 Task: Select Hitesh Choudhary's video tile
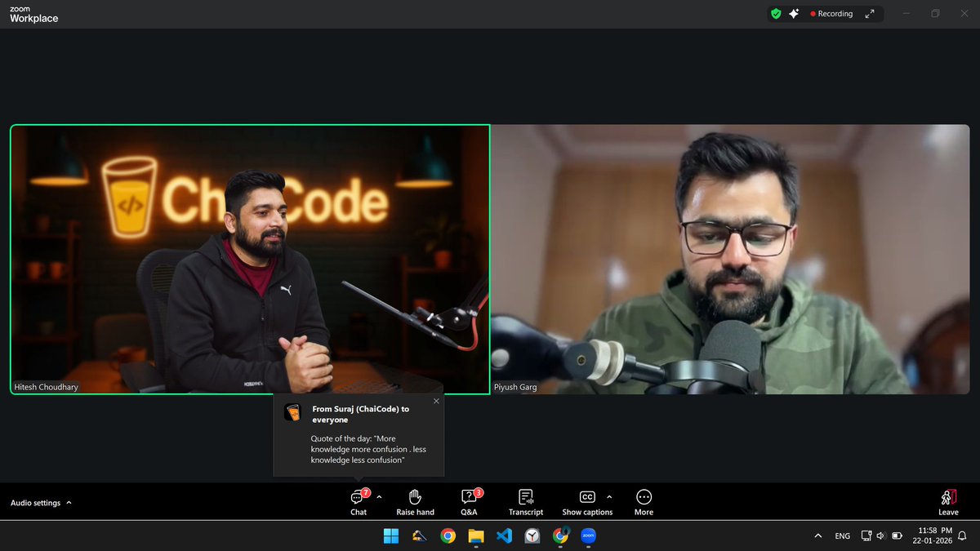pyautogui.click(x=250, y=260)
